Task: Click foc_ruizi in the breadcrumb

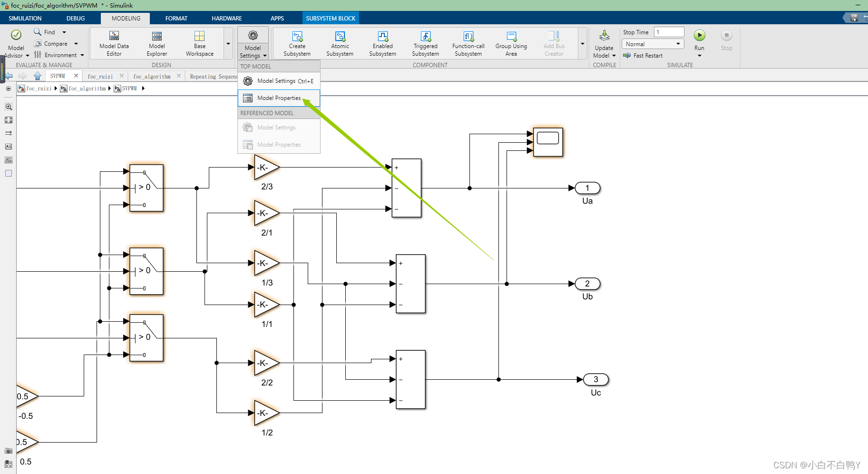Action: pos(39,89)
